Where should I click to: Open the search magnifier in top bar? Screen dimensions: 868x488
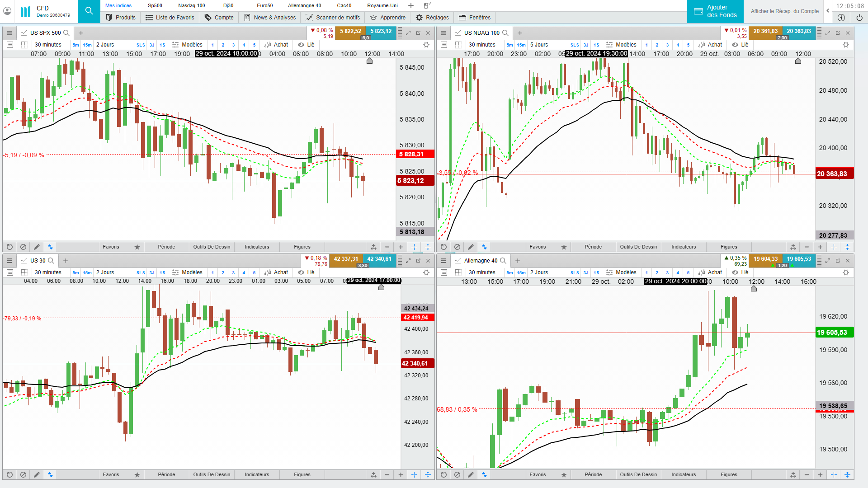click(x=89, y=11)
